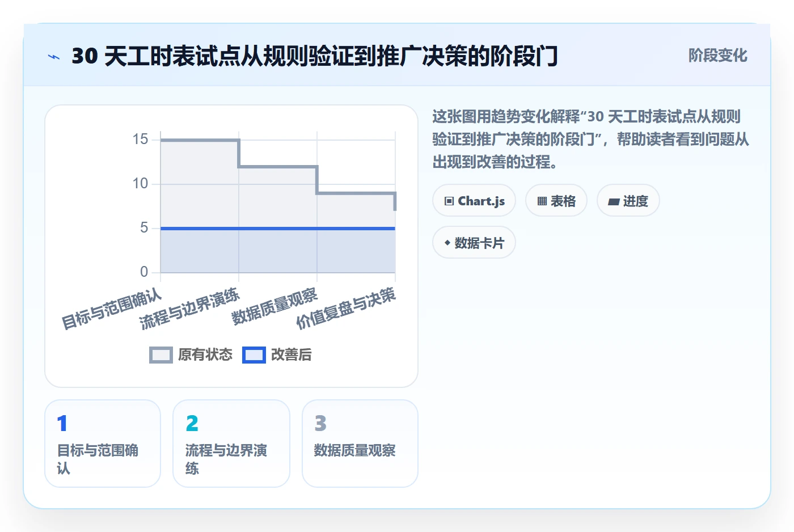Click the diamond icon in 数据卡片 tag
The image size is (794, 532).
pos(447,243)
